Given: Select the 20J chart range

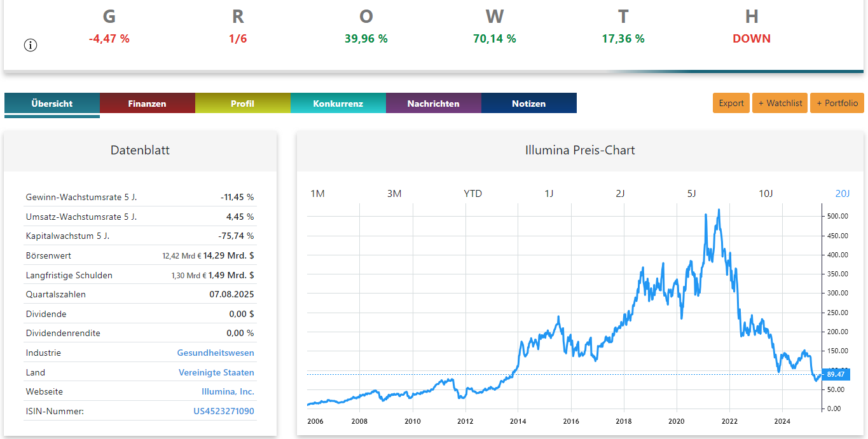Looking at the screenshot, I should tap(842, 193).
